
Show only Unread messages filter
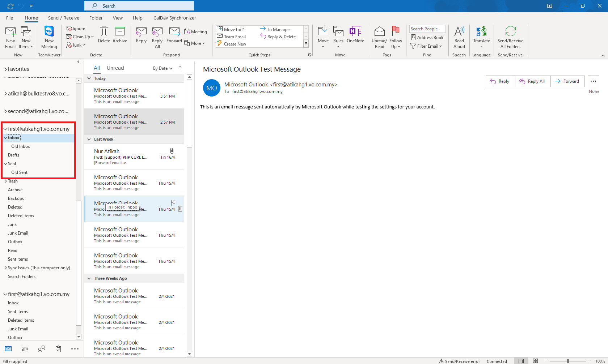pos(115,68)
